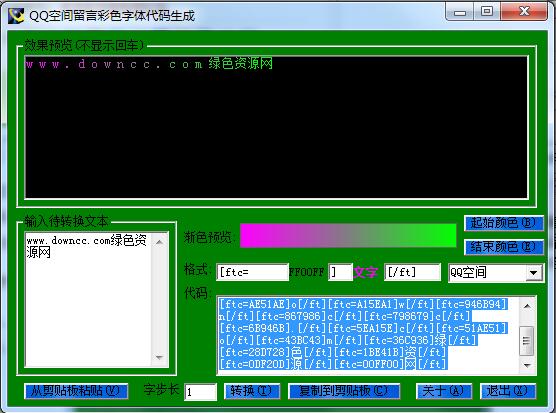556x413 pixels.
Task: Click the [/ft] closing tag field
Action: (412, 272)
